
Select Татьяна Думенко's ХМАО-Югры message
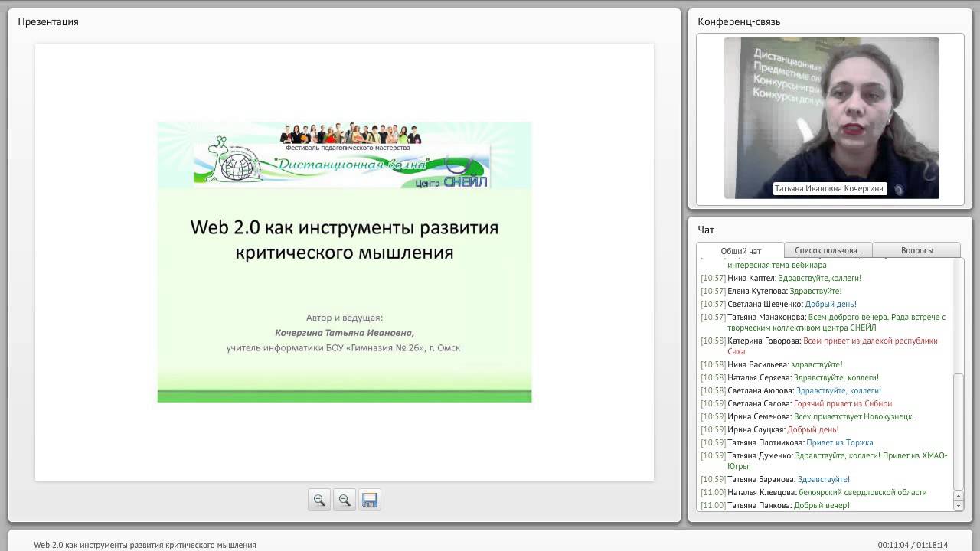tap(824, 461)
